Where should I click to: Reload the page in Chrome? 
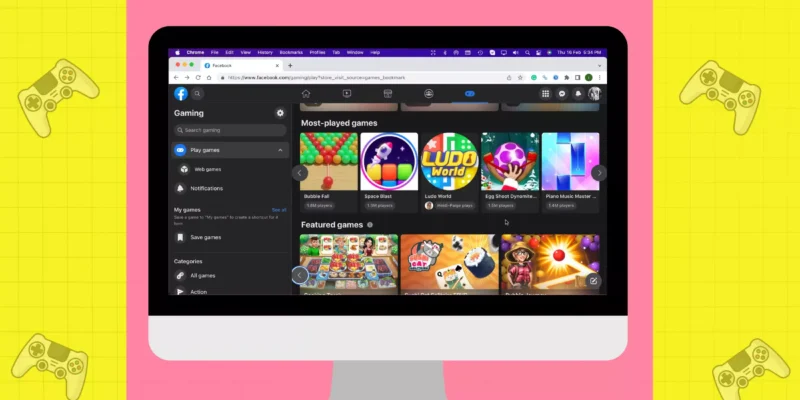click(x=198, y=78)
